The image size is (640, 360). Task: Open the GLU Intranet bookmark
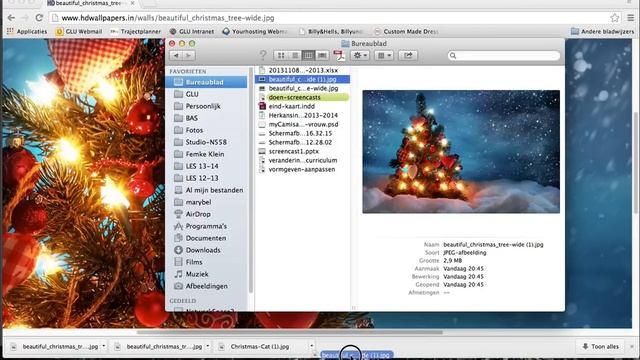191,31
